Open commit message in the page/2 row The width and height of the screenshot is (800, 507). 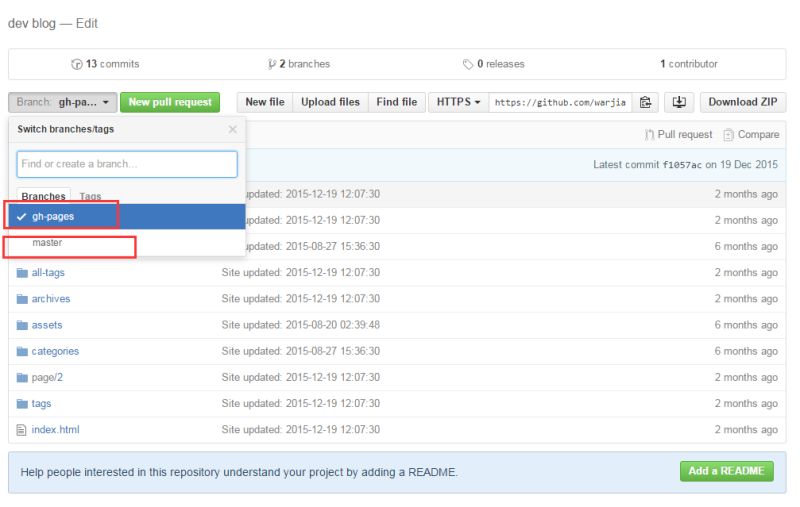tap(301, 377)
